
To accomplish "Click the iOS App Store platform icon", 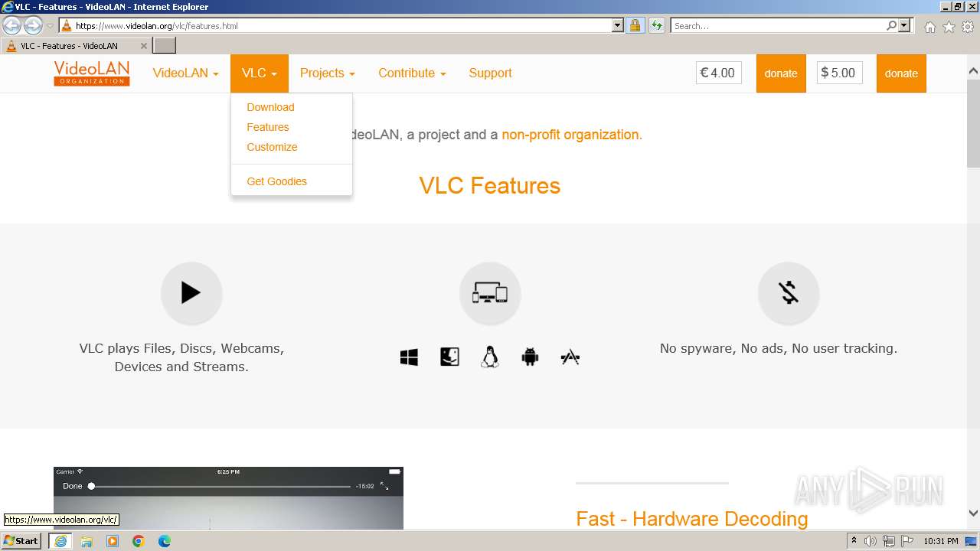I will [x=570, y=357].
